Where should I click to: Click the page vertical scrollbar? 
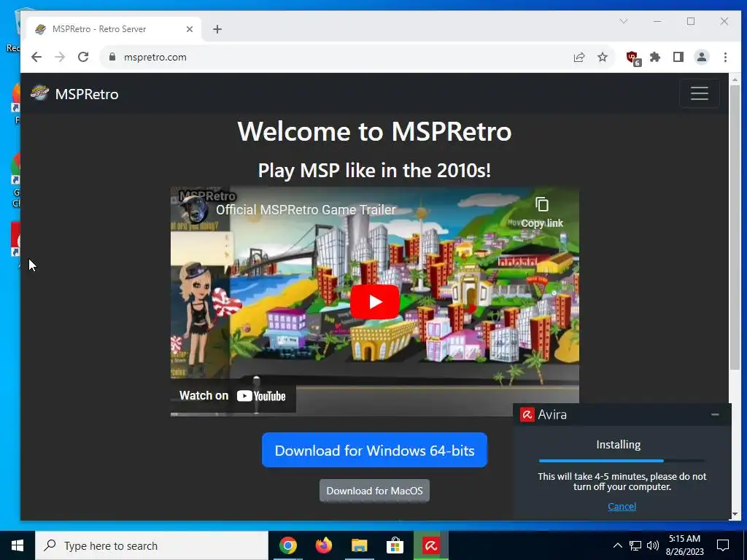(735, 228)
